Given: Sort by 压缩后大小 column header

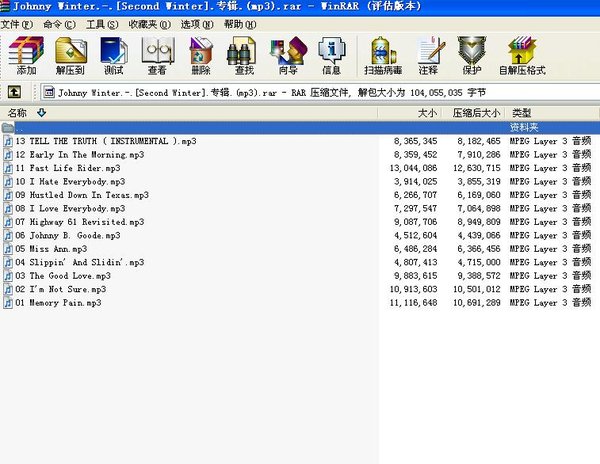Looking at the screenshot, I should [474, 113].
